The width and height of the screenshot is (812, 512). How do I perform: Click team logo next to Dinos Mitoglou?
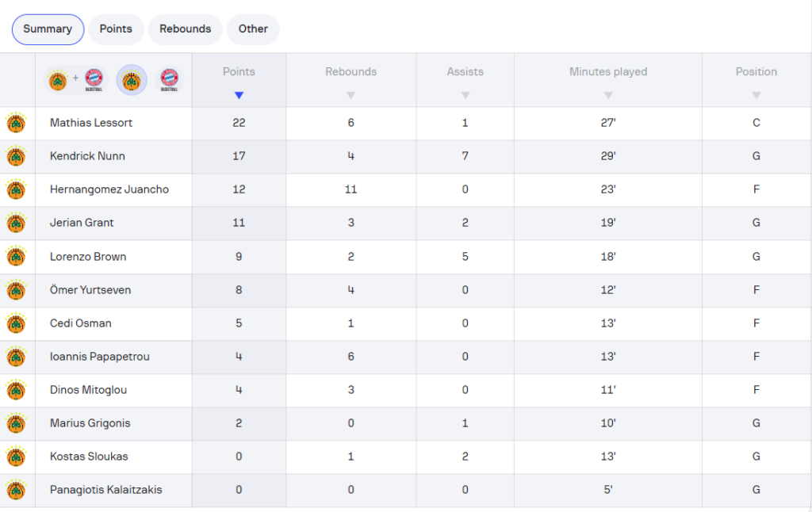16,391
